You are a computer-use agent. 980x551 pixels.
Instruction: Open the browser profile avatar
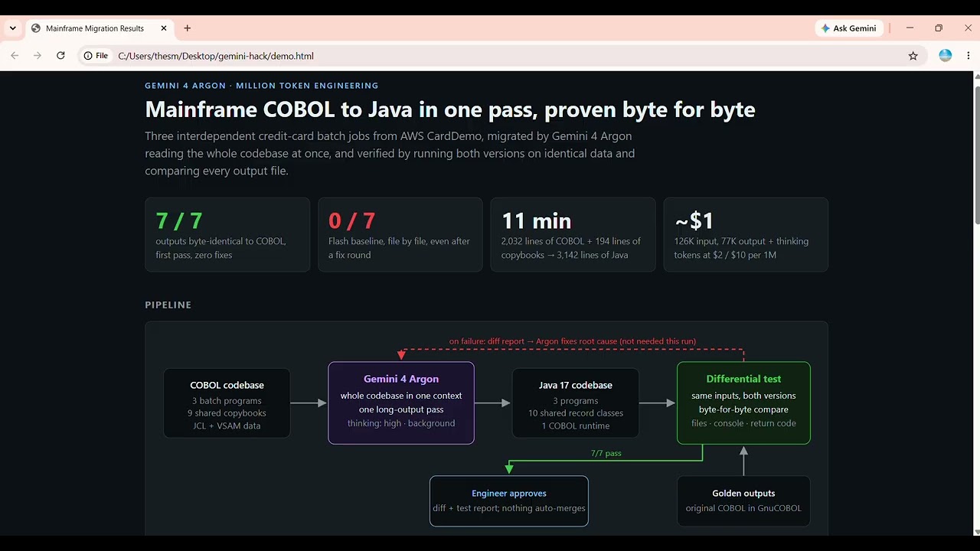(x=946, y=56)
